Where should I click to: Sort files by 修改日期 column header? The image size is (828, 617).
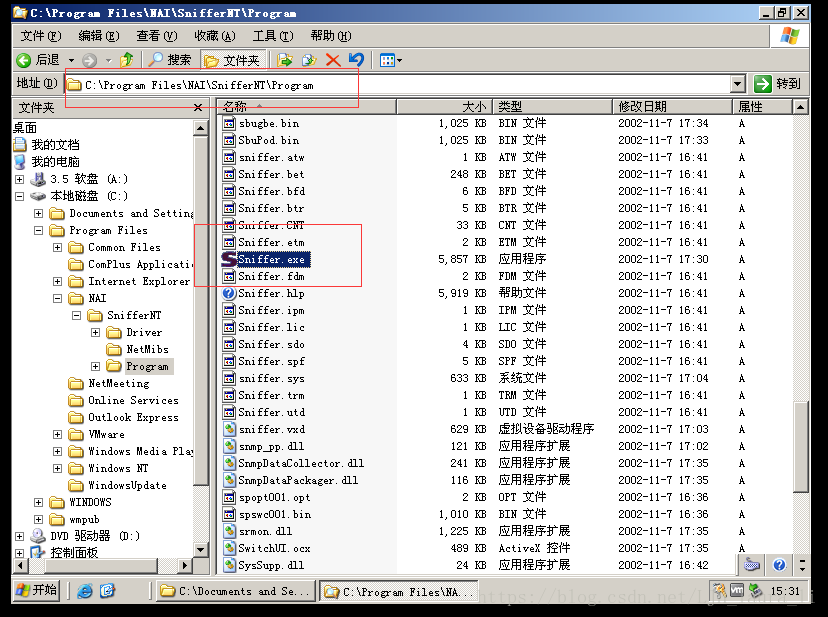coord(672,107)
